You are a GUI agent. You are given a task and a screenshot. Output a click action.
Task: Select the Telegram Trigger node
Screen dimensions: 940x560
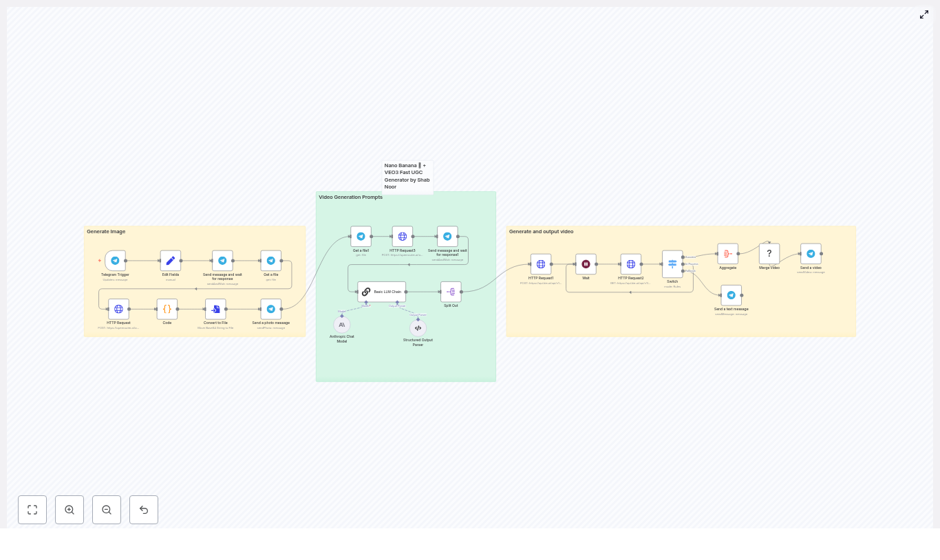click(115, 260)
